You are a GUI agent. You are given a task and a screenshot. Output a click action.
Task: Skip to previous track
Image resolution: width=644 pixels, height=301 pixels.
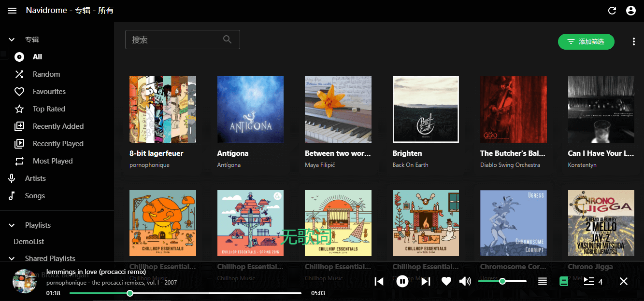point(379,281)
